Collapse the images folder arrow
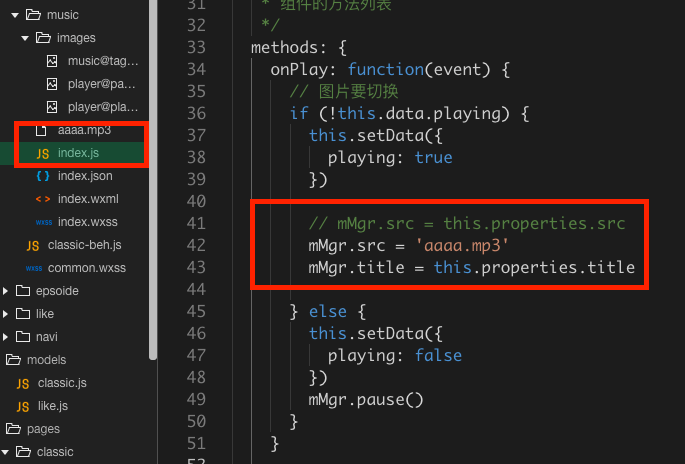 click(x=25, y=38)
